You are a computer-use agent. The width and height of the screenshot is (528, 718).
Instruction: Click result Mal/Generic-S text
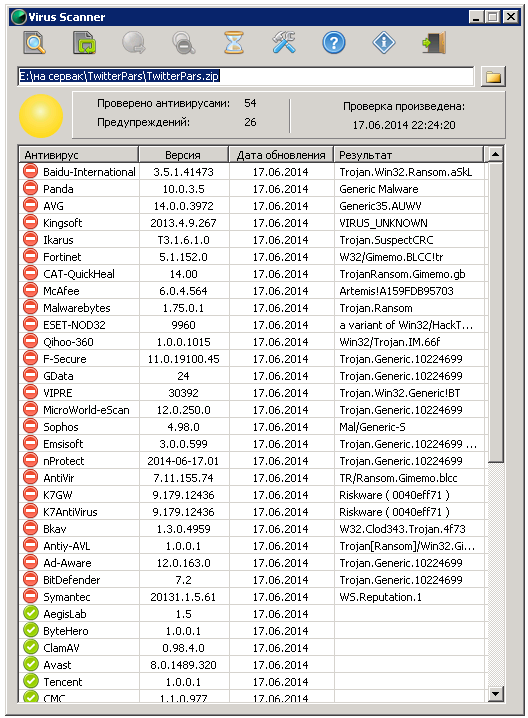[372, 427]
